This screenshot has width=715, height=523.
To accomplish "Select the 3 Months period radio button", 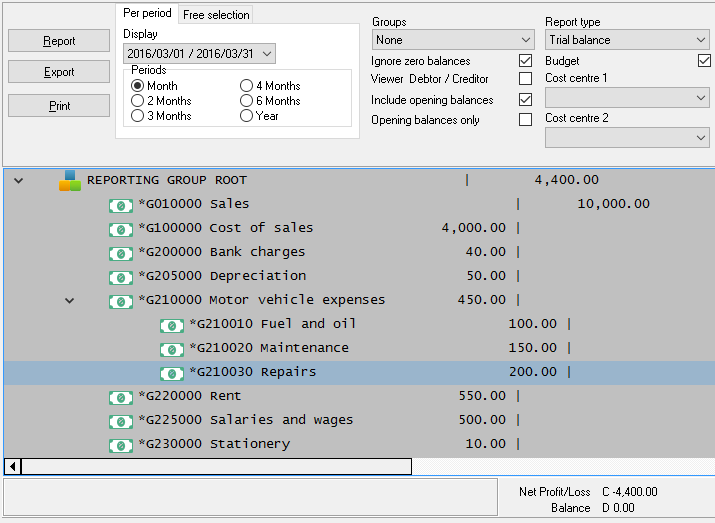I will 138,116.
